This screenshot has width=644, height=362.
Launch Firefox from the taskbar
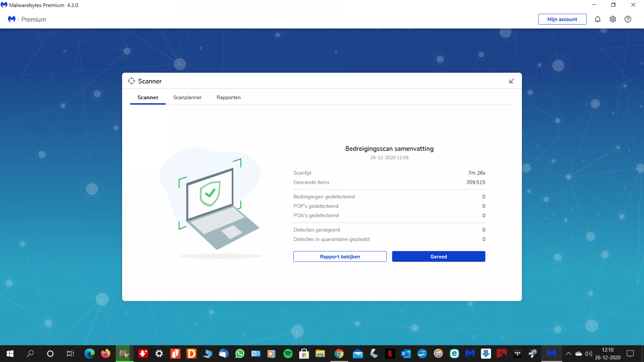(x=106, y=354)
